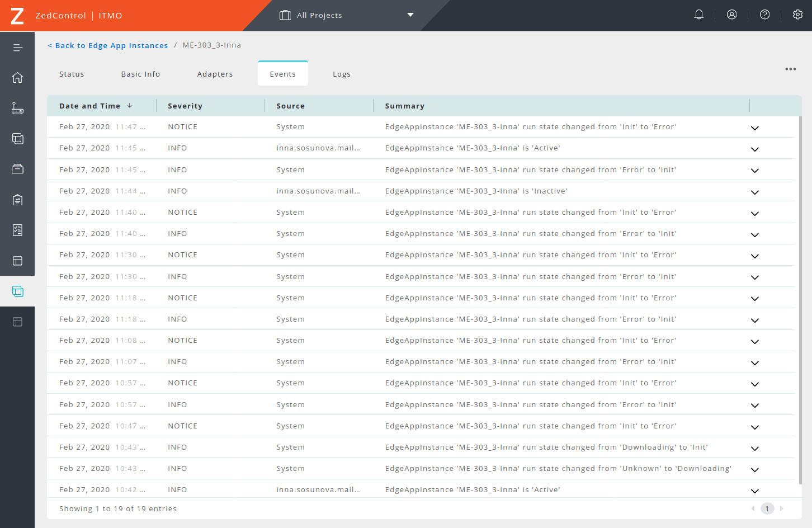Toggle the hamburger menu in sidebar
This screenshot has width=812, height=528.
tap(17, 48)
